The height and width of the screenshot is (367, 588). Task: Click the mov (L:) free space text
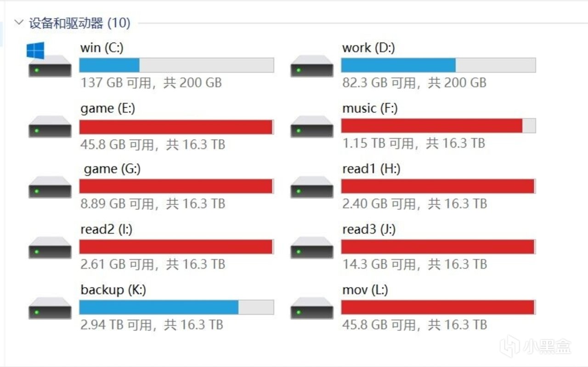coord(414,325)
